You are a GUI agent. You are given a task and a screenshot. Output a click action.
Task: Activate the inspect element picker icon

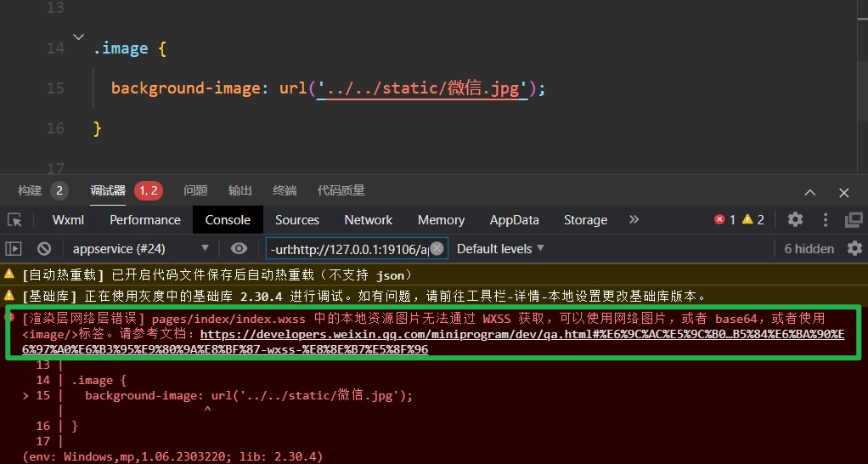pos(14,220)
